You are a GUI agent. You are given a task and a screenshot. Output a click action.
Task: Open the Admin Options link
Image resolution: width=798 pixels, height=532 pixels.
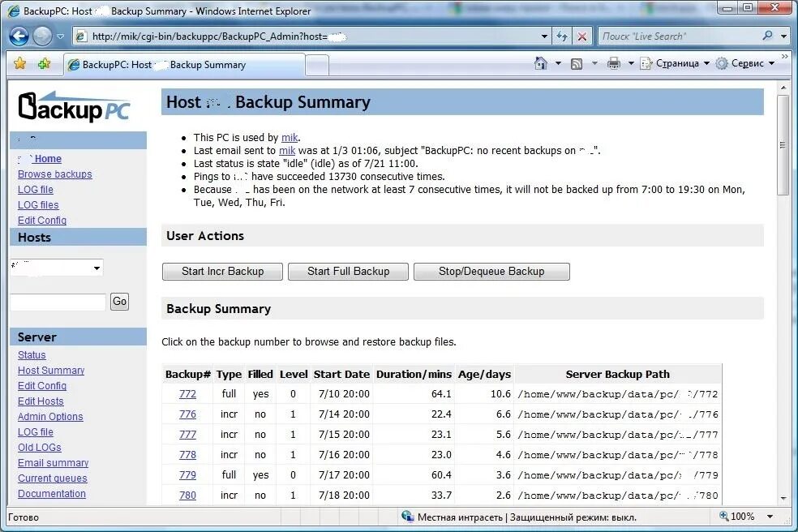coord(50,417)
